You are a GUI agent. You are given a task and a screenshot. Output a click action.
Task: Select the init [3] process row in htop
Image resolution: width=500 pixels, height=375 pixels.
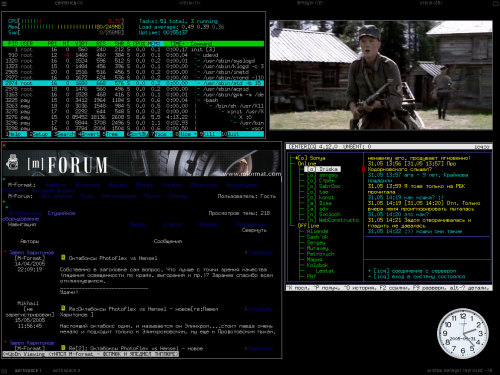point(133,49)
